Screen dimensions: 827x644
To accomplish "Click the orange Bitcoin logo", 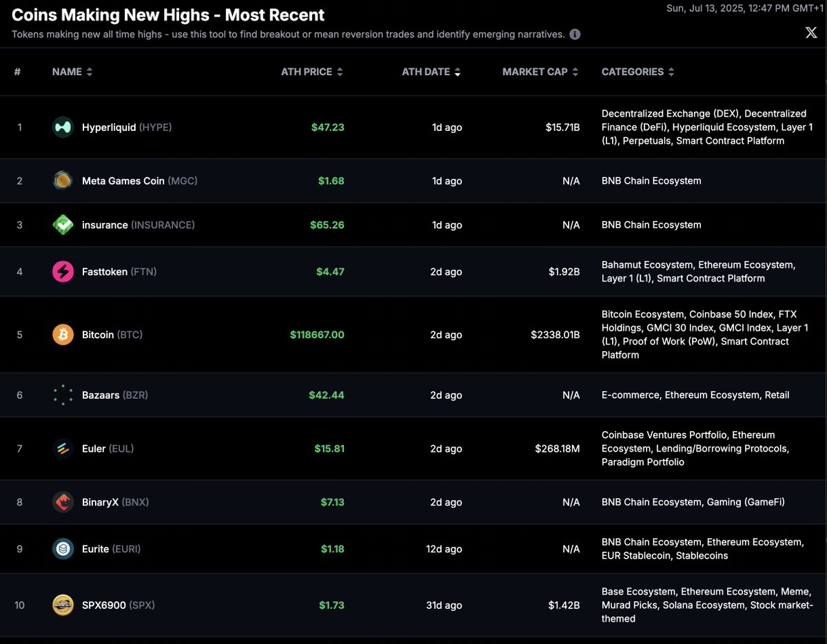I will tap(63, 335).
